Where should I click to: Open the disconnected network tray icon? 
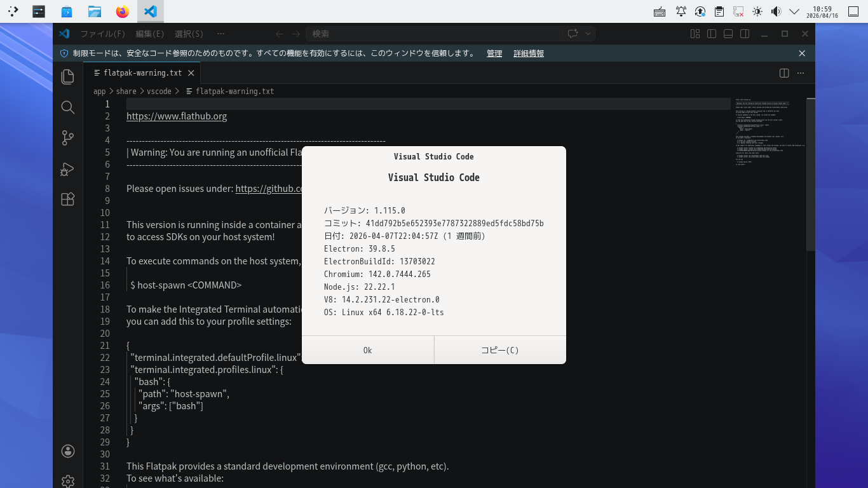click(x=738, y=11)
